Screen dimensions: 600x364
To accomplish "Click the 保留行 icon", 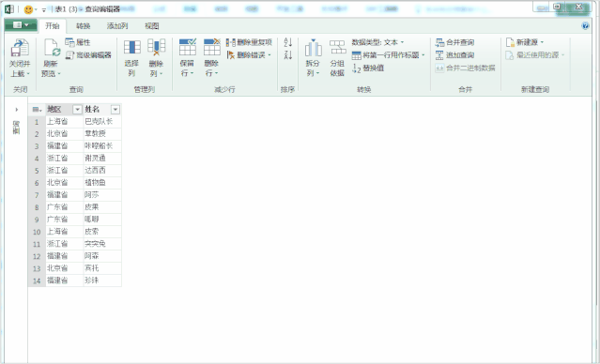I will pos(188,48).
